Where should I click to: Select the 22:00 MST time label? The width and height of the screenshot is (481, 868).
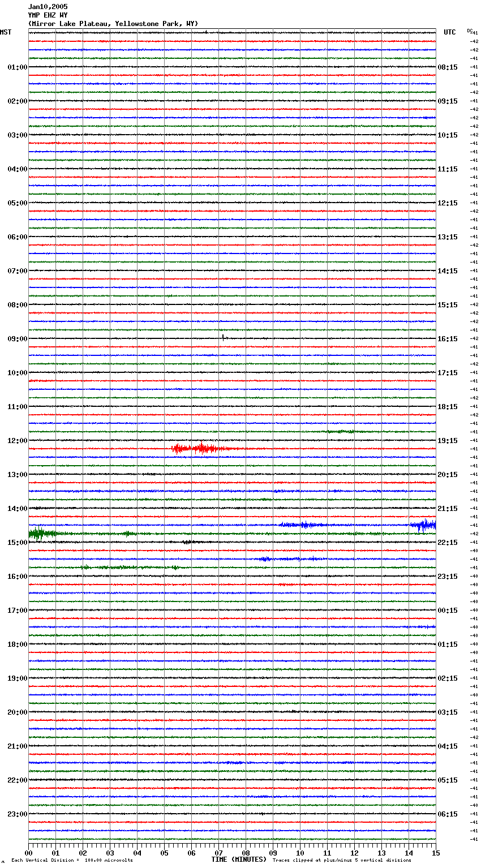(x=18, y=780)
